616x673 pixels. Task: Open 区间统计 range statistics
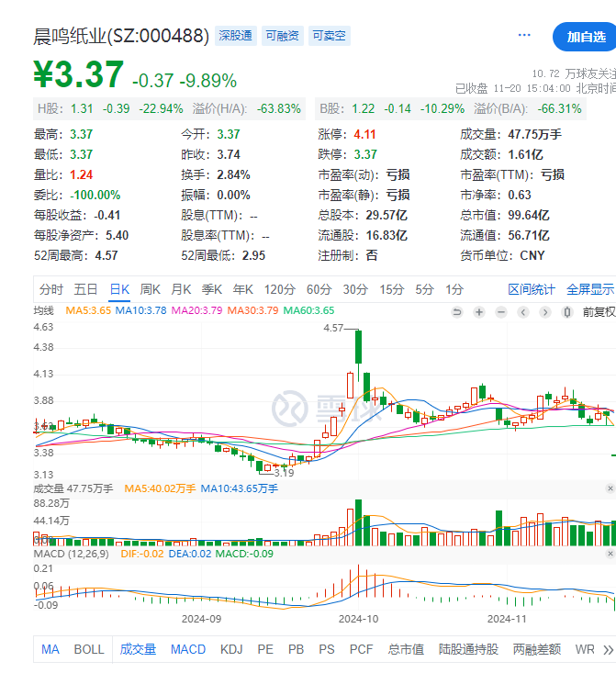[532, 290]
